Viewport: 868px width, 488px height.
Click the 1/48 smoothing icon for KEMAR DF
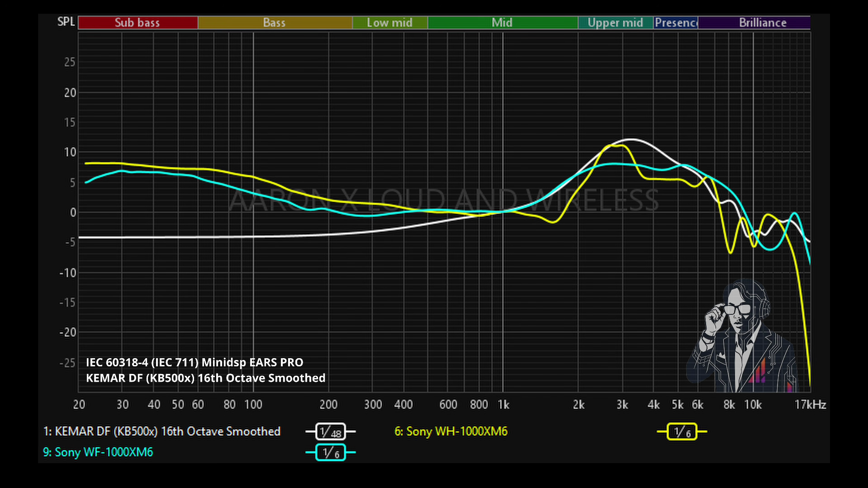click(331, 431)
